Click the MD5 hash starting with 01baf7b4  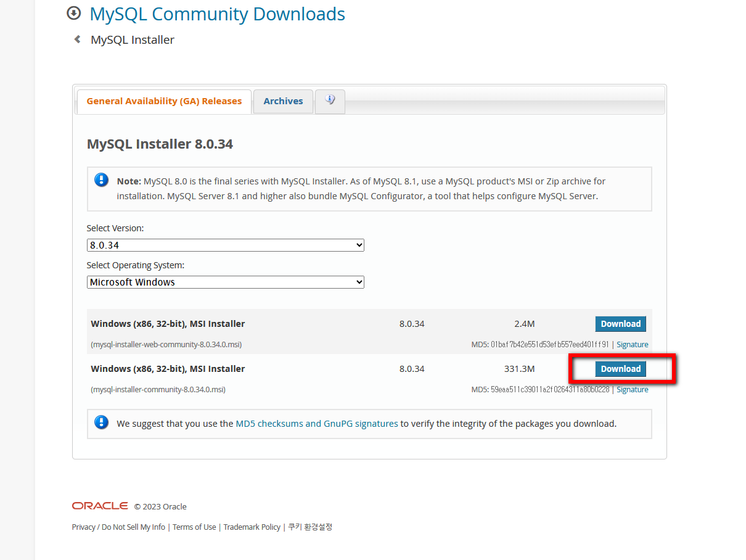pyautogui.click(x=550, y=344)
